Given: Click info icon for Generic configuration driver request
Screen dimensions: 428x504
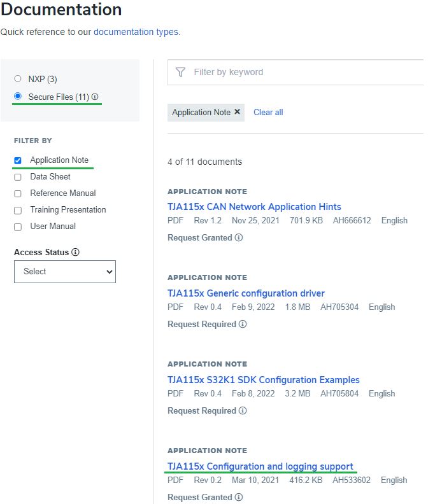Looking at the screenshot, I should pyautogui.click(x=243, y=324).
